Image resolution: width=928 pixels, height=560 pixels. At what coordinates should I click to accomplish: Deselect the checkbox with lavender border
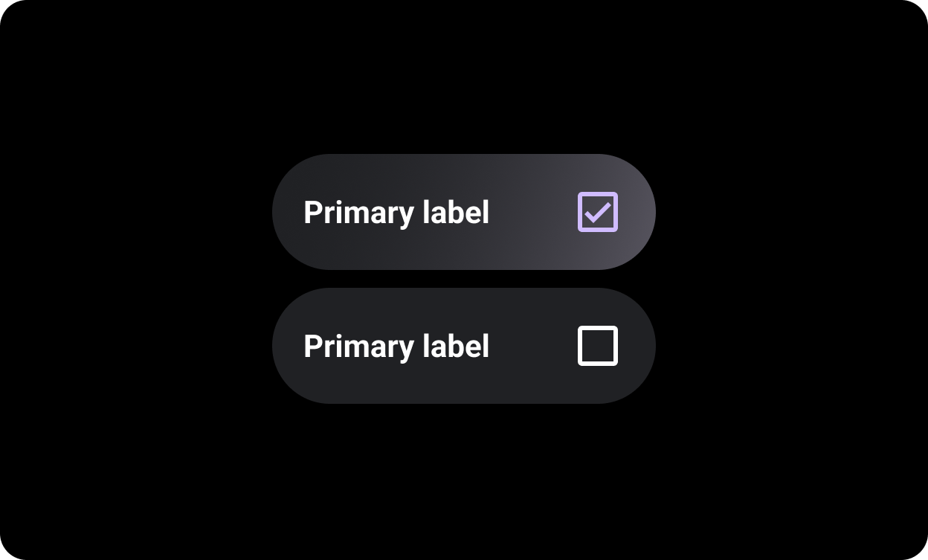(x=598, y=212)
